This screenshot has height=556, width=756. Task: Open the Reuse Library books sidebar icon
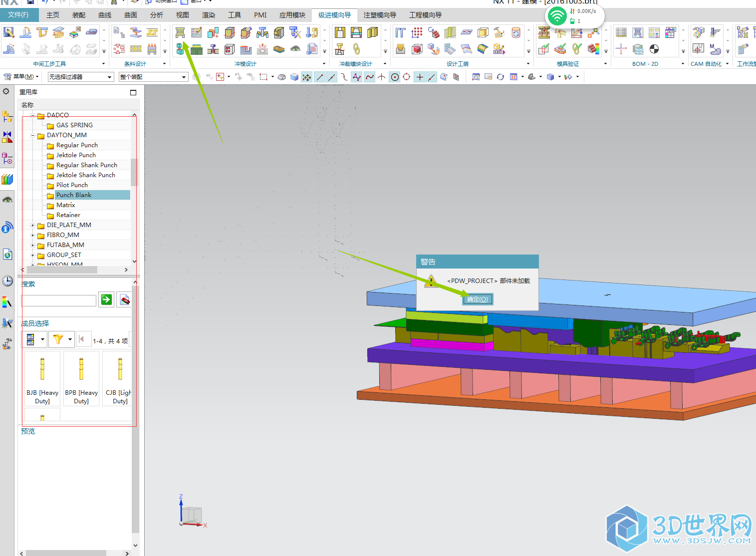pyautogui.click(x=7, y=179)
